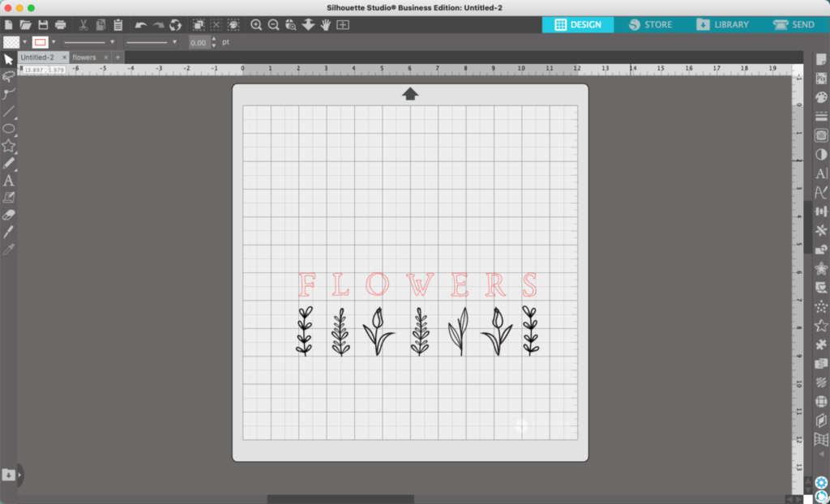The image size is (830, 504).
Task: Click the horizontal scrollbar thumb
Action: [x=340, y=499]
